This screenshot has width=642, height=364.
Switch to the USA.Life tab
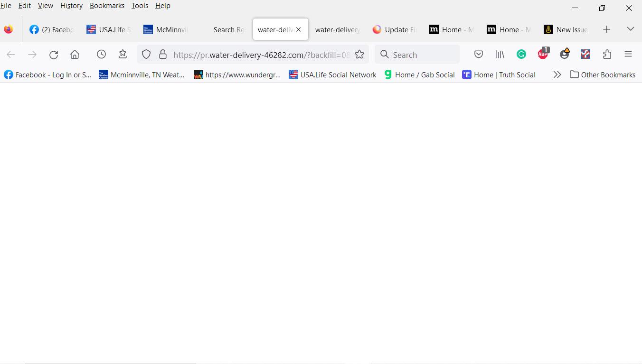108,29
